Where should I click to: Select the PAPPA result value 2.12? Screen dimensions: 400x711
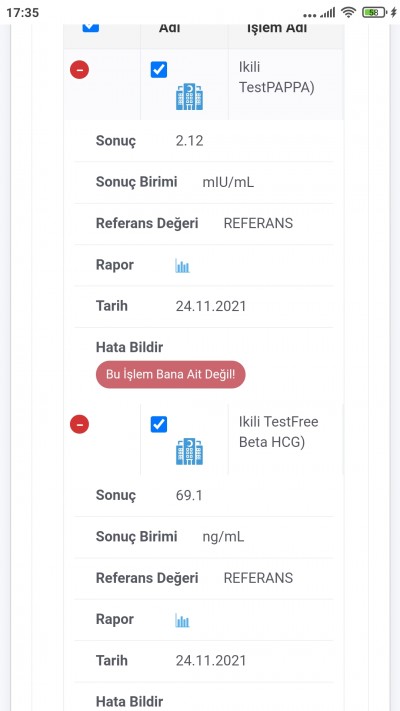click(190, 141)
